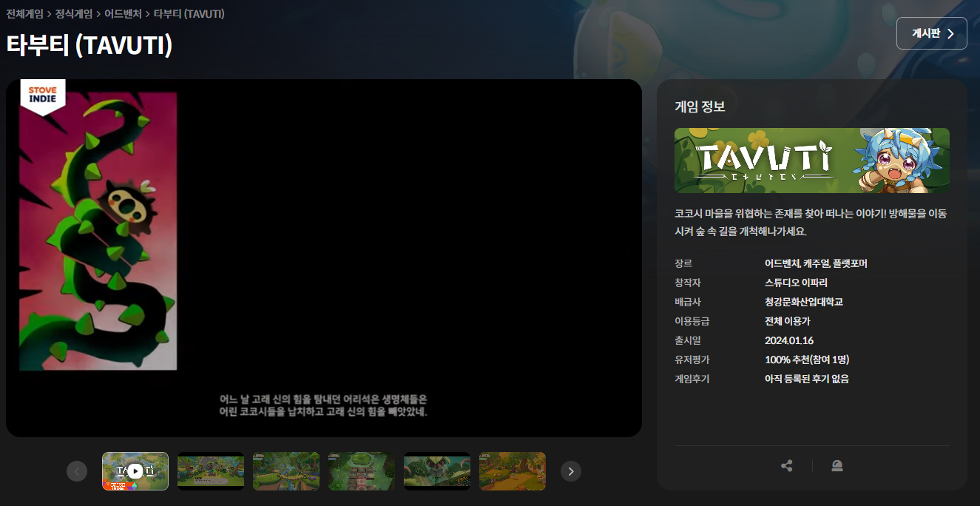The width and height of the screenshot is (980, 506).
Task: Open the 게시판 board button
Action: [x=932, y=33]
